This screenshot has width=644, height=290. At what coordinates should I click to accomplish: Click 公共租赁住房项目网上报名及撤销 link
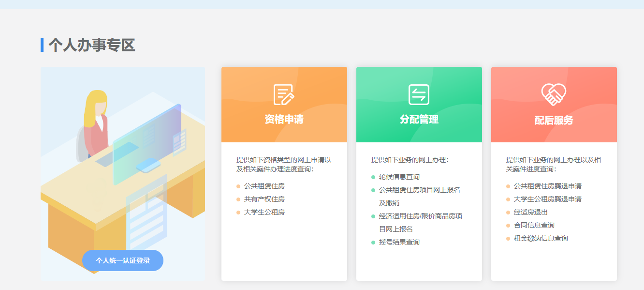coord(419,190)
